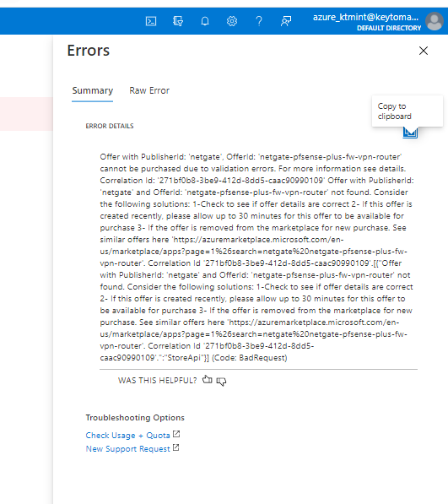
Task: Click the user account avatar
Action: point(435,21)
